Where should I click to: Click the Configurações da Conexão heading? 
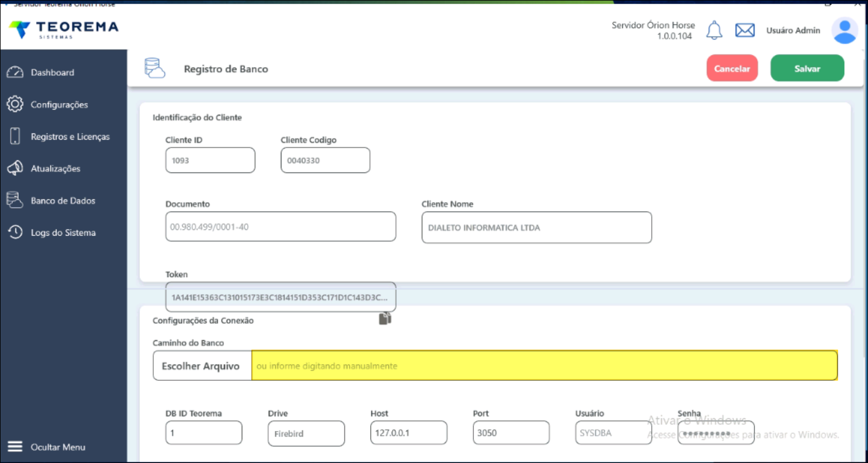pos(203,320)
